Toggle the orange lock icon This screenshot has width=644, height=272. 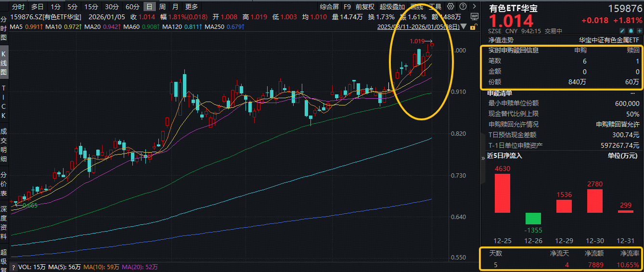[474, 26]
